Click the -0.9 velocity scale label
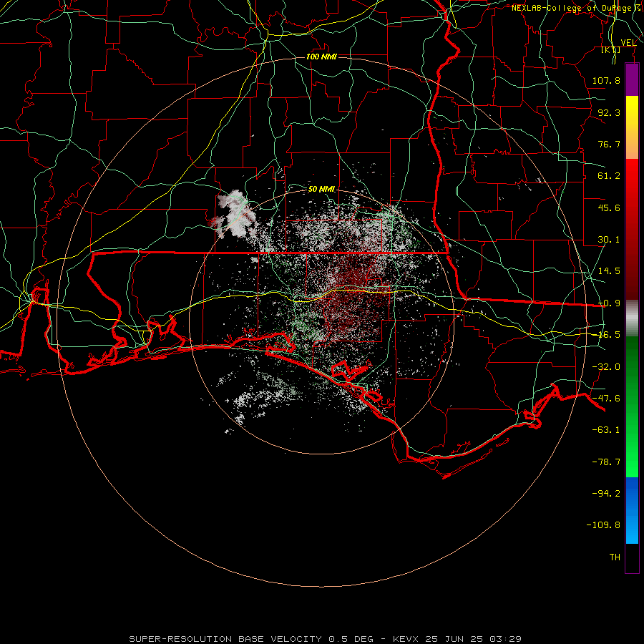 point(609,303)
